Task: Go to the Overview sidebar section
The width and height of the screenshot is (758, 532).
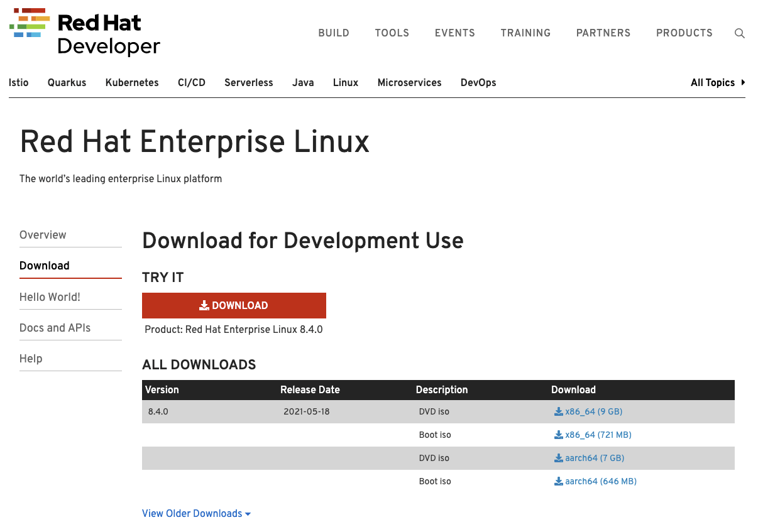Action: click(43, 235)
